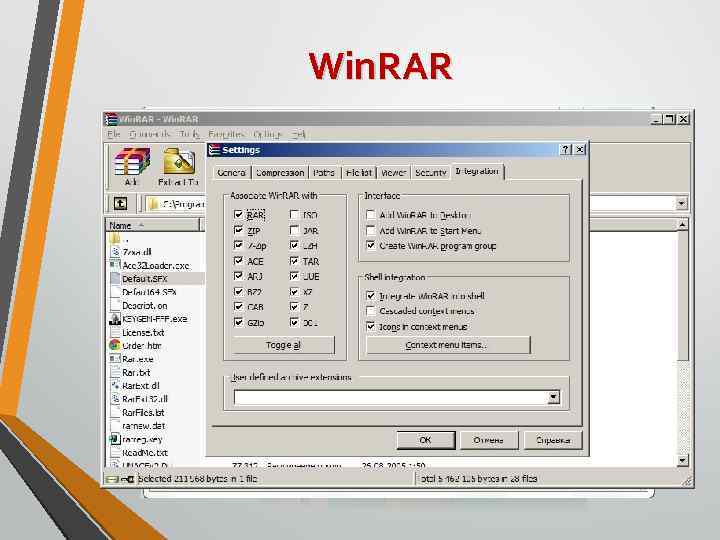
Task: Open the Commands menu
Action: point(150,134)
